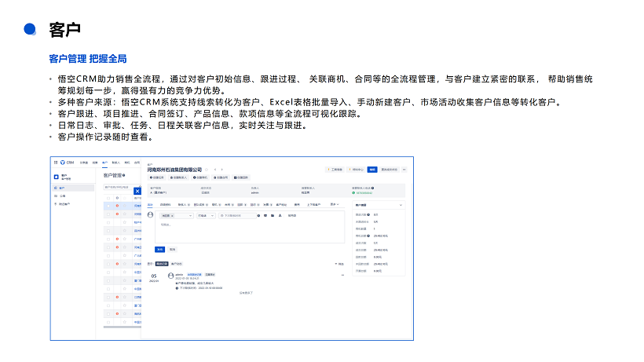Open the 合同 top navigation tab
The image size is (644, 362).
[137, 163]
